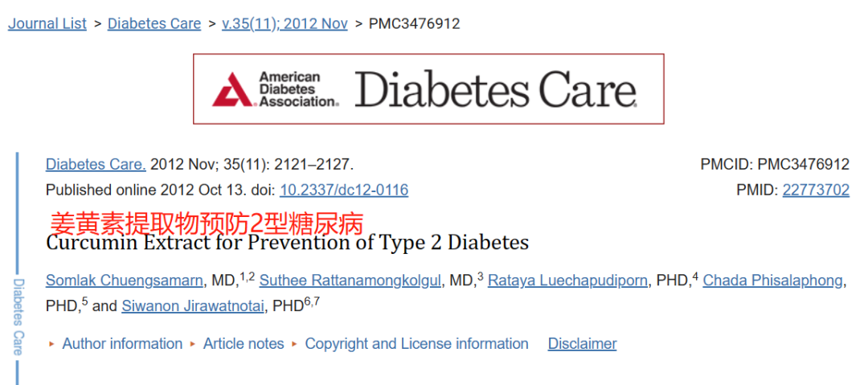View author Suthee Rattanamongkolgul
This screenshot has height=385, width=868.
point(350,281)
